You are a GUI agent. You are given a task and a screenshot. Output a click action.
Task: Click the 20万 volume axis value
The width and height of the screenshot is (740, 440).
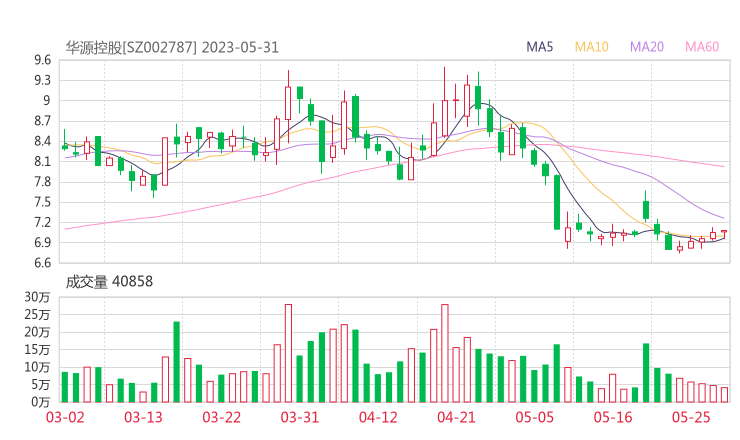pos(37,332)
